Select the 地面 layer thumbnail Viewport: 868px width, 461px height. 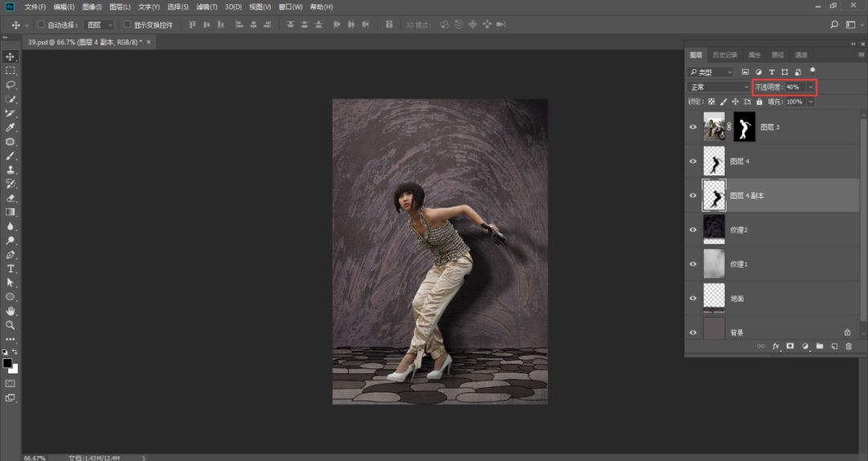click(x=714, y=298)
